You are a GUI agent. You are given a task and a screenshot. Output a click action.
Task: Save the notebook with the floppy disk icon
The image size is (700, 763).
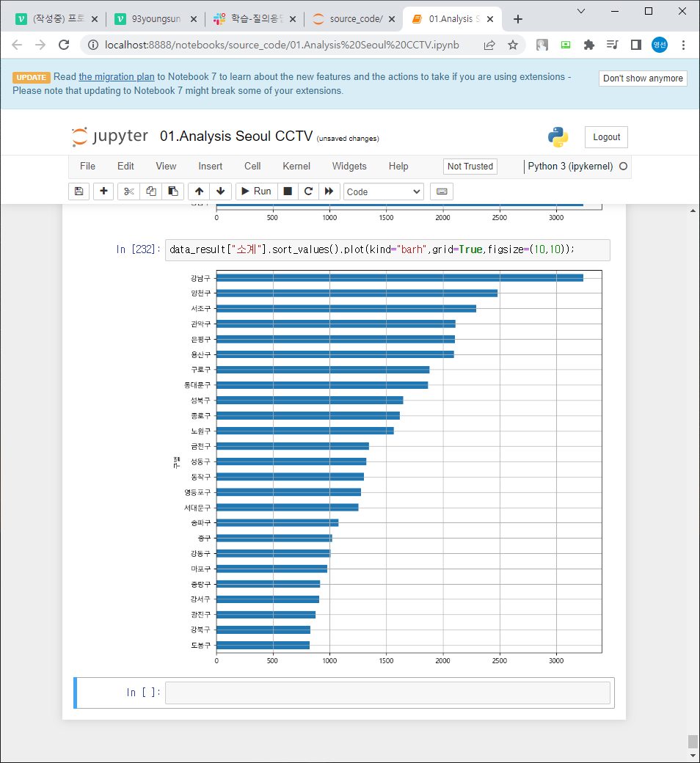(x=79, y=191)
